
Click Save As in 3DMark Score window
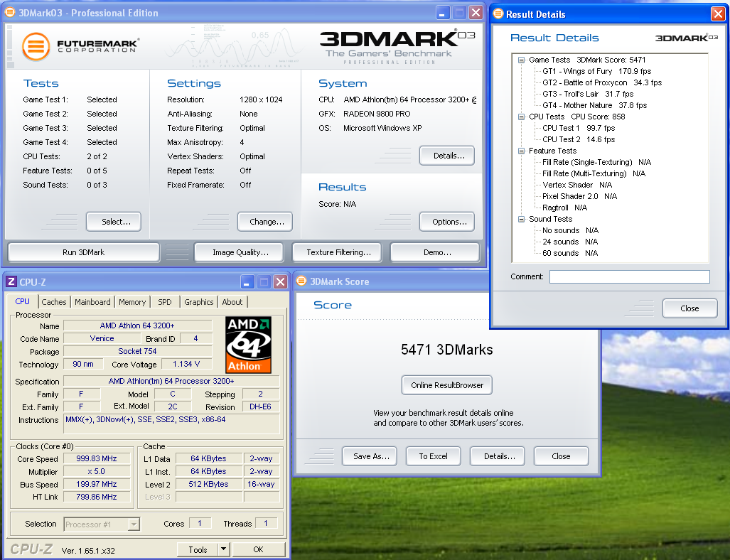[x=370, y=456]
